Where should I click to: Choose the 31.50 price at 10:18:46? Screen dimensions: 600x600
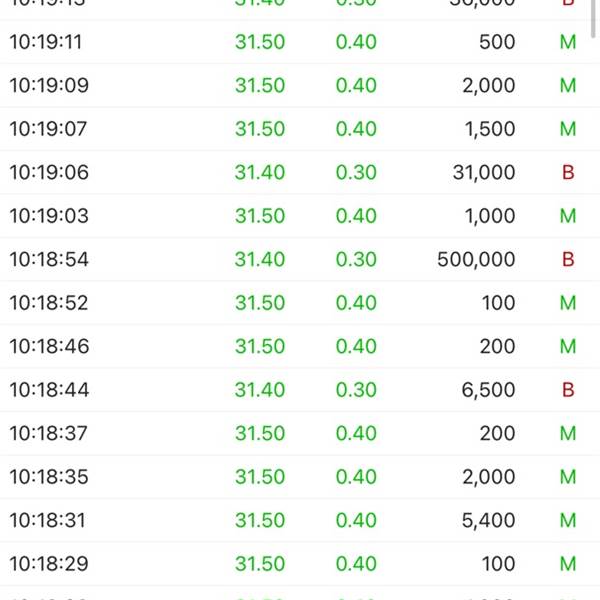point(260,346)
